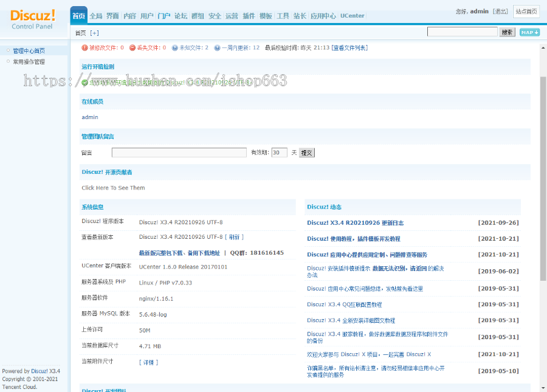Click the nginx/1.16.1 server software value
Viewport: 547px width, 392px height.
click(156, 299)
